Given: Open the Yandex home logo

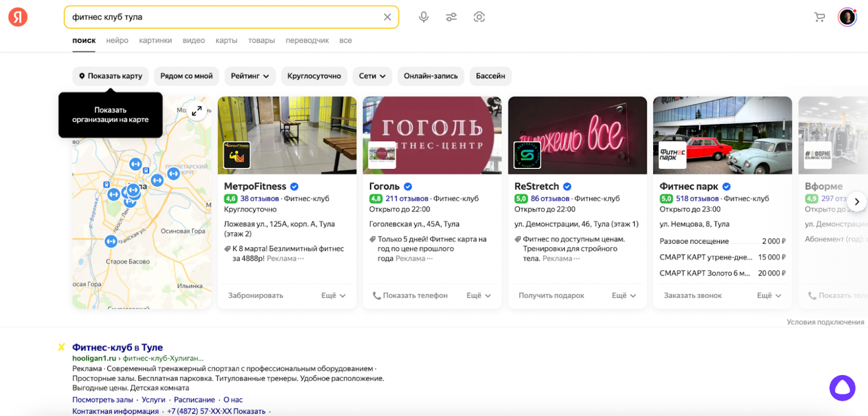Looking at the screenshot, I should tap(18, 17).
